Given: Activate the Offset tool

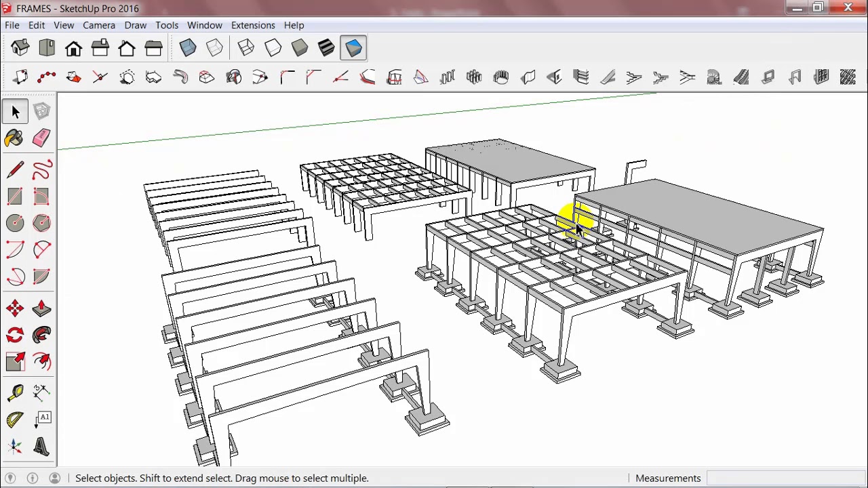Looking at the screenshot, I should click(x=41, y=362).
